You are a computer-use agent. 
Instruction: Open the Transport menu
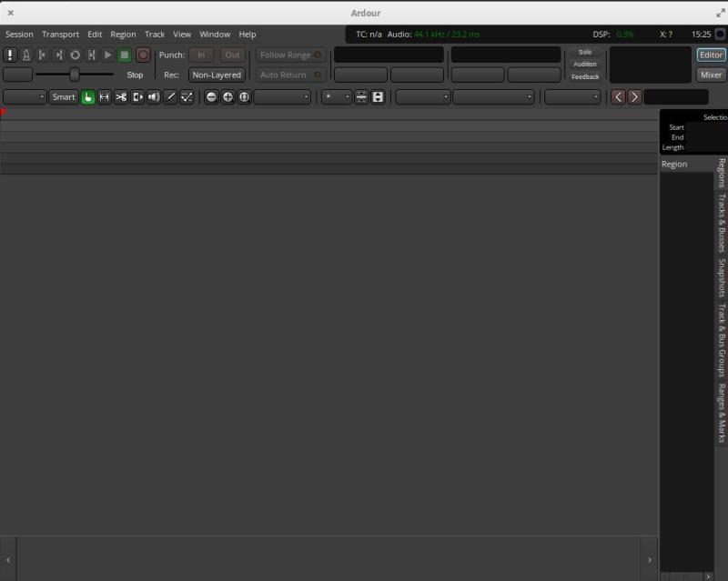pyautogui.click(x=60, y=34)
